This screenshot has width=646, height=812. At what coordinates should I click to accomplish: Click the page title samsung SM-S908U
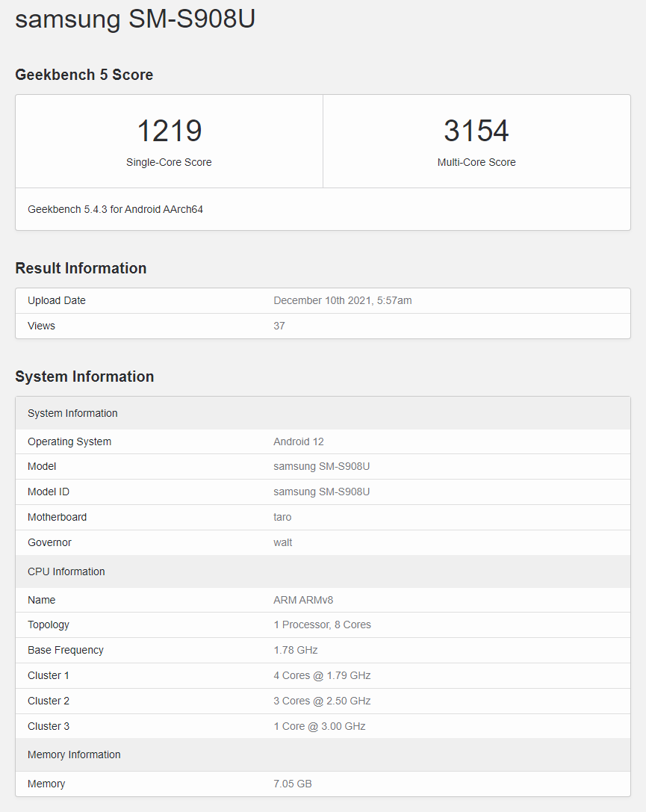135,19
